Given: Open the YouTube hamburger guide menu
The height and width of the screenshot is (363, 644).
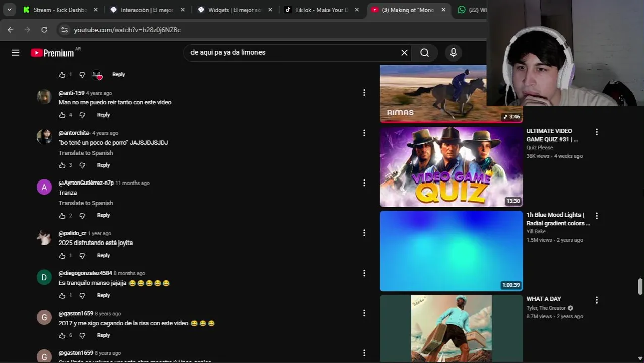Looking at the screenshot, I should point(16,53).
